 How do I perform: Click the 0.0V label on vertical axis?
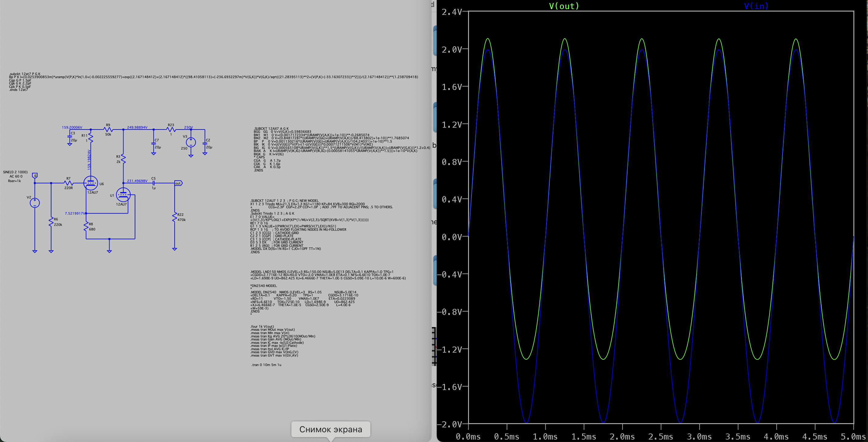coord(452,237)
